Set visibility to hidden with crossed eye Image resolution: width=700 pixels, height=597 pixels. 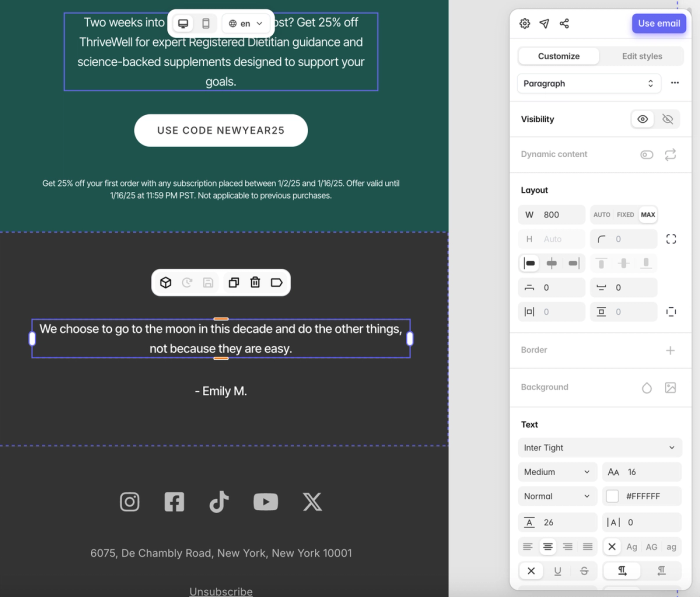pyautogui.click(x=667, y=119)
